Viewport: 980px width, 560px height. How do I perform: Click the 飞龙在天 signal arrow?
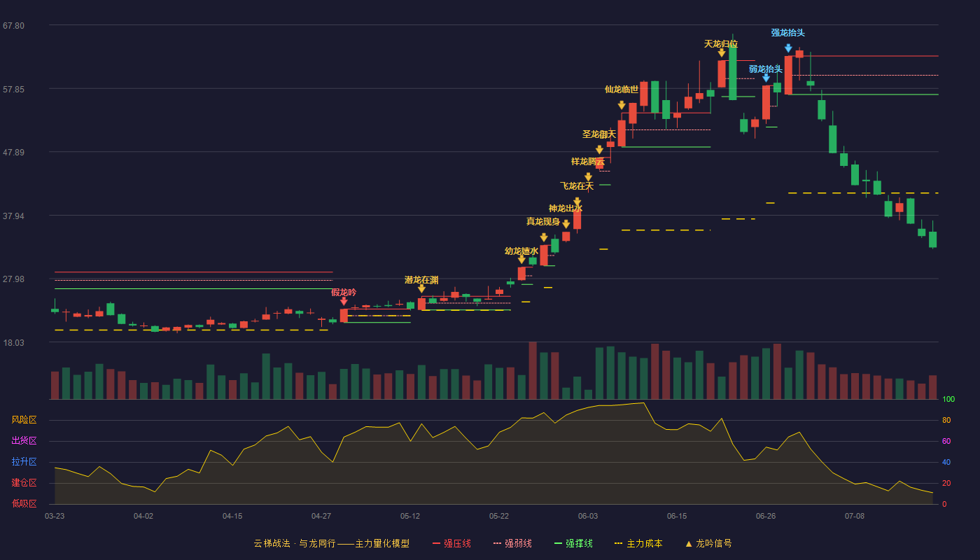tap(588, 177)
